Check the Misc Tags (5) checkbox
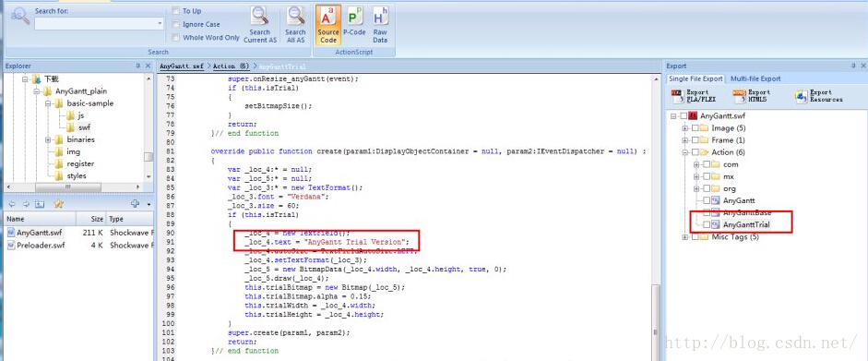868x361 pixels. pos(696,237)
